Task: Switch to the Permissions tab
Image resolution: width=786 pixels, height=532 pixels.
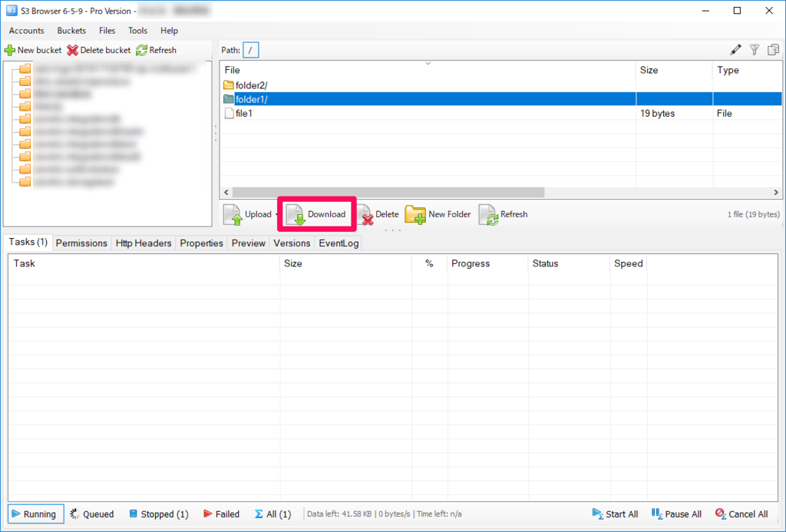Action: [x=81, y=243]
